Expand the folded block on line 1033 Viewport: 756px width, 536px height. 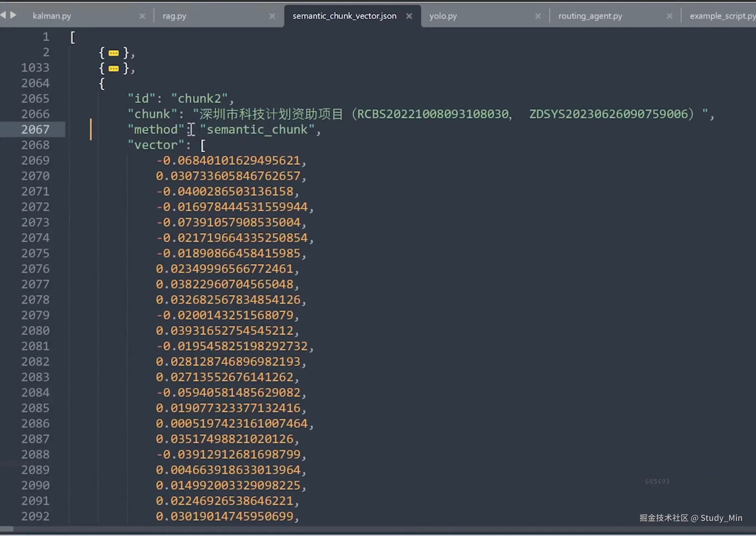(114, 69)
